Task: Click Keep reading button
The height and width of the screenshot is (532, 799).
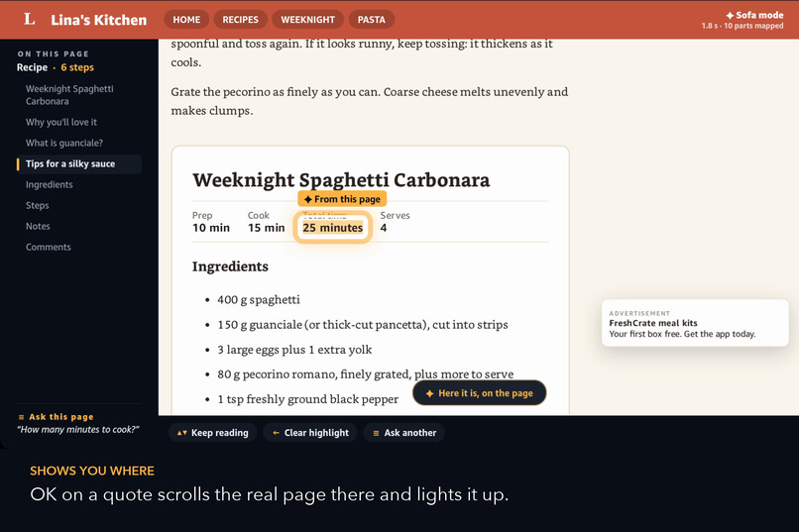Action: [212, 433]
